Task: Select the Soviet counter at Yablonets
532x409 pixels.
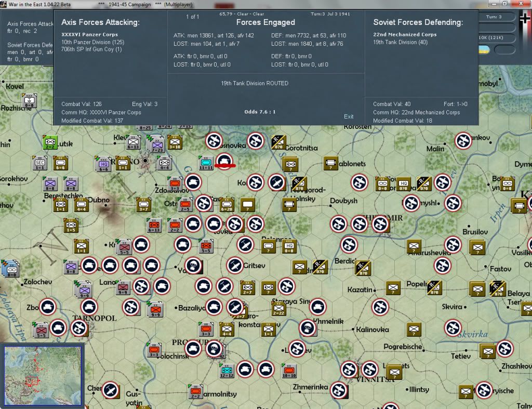Action: click(330, 163)
